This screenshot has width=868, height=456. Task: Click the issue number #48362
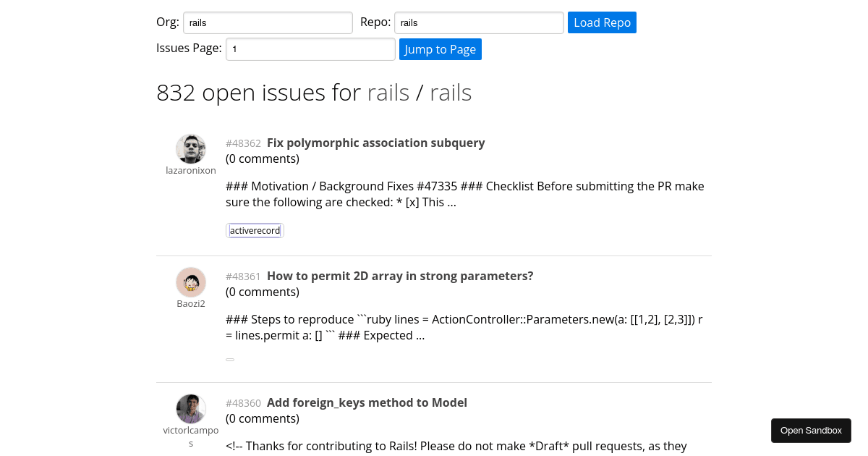point(243,143)
